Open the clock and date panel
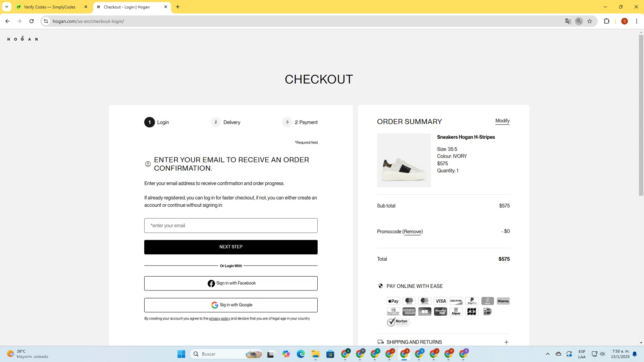644x362 pixels. click(x=620, y=354)
